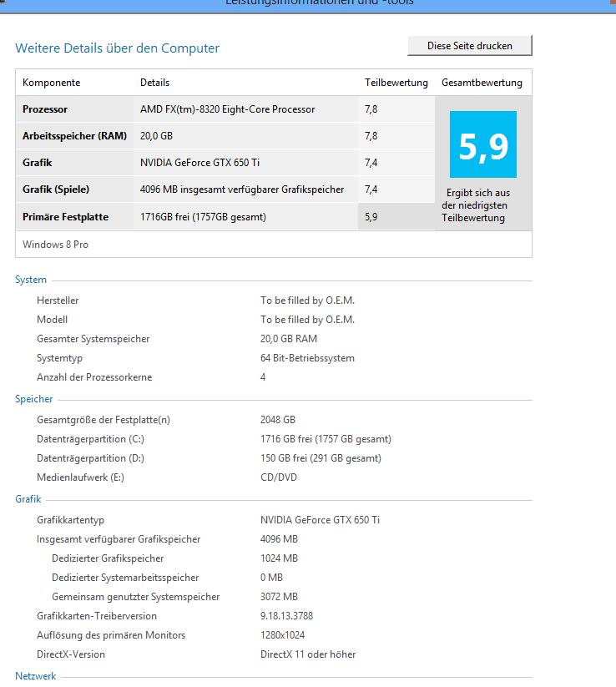Click the "2048 GB" total disk size value
This screenshot has height=687, width=616.
click(x=278, y=420)
